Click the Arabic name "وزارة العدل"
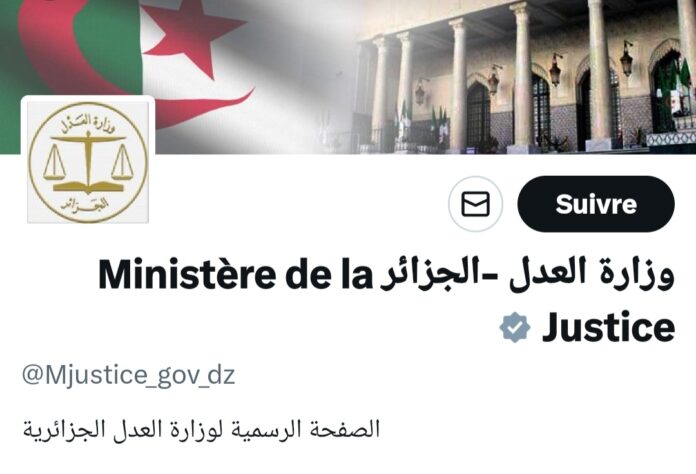Viewport: 696px width, 474px height. point(593,275)
